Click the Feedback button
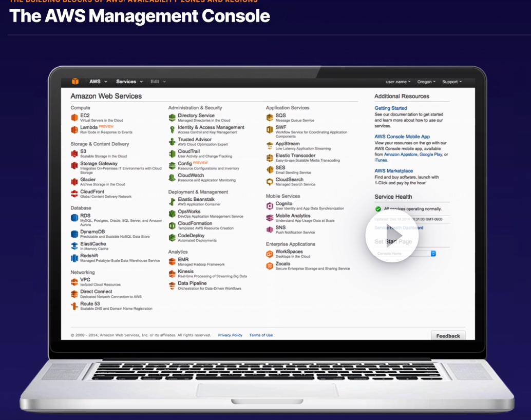Screen dimensions: 531x420 pos(448,336)
